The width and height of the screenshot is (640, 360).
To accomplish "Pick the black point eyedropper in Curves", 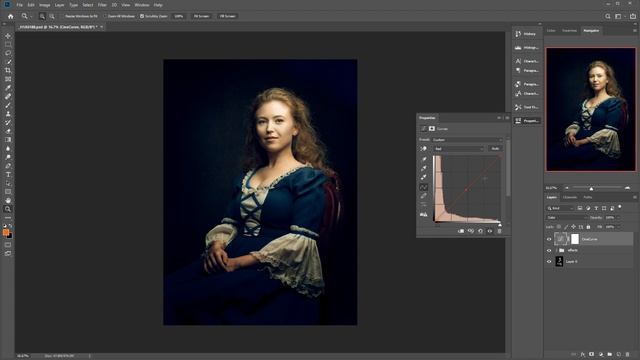I will point(424,159).
